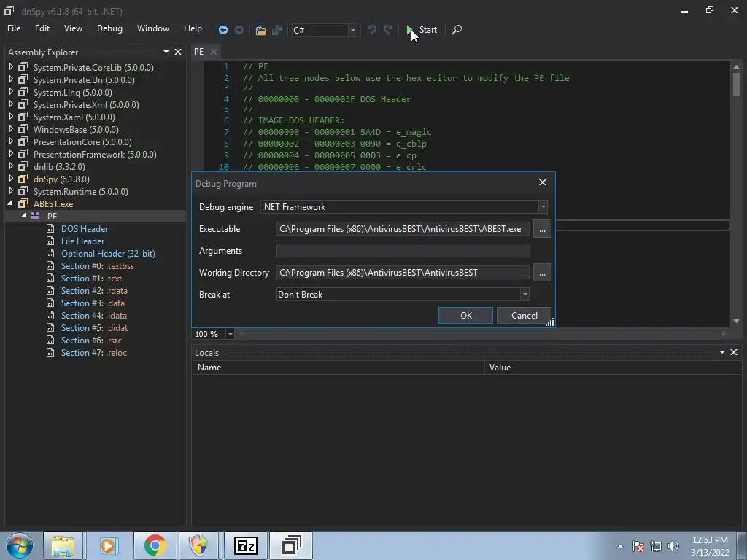Select System.Runtime (5.0.0.0) assembly
This screenshot has height=560, width=747.
[80, 192]
